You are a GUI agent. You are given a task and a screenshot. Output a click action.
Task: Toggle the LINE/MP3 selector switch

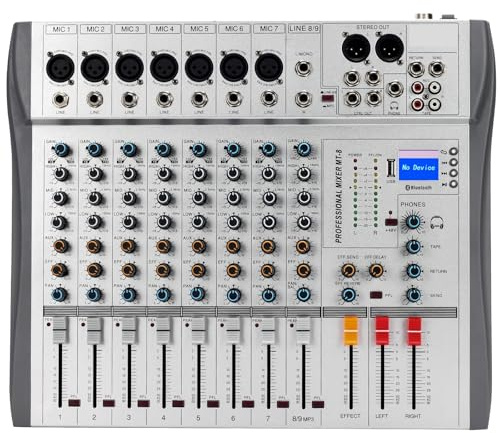click(328, 99)
